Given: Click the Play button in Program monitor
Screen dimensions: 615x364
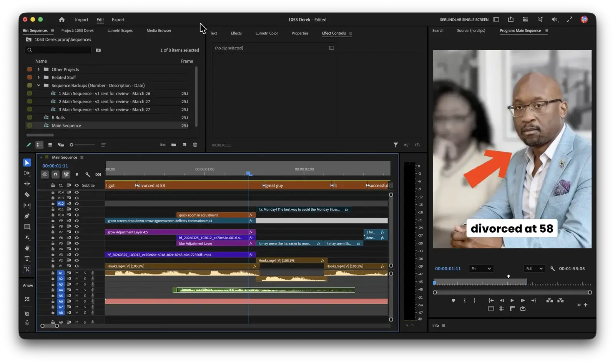Looking at the screenshot, I should click(512, 301).
